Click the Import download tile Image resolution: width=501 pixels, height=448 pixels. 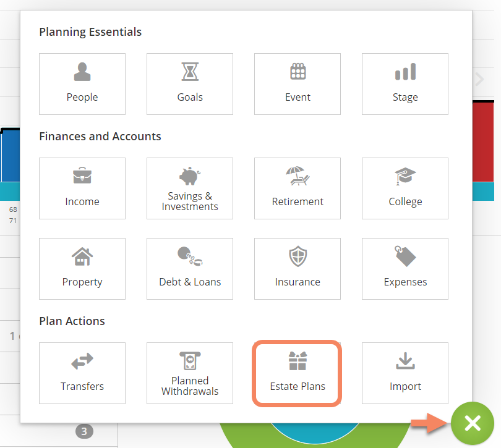coord(405,373)
